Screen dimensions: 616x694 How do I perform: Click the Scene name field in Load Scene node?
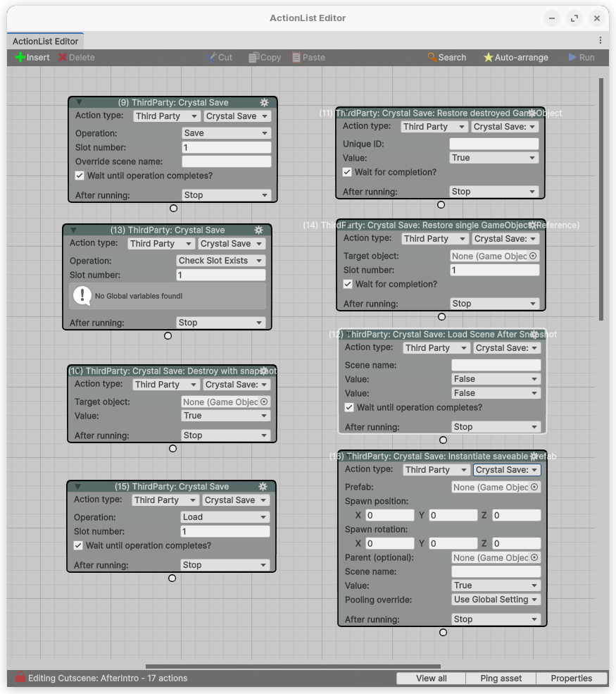[x=496, y=366]
